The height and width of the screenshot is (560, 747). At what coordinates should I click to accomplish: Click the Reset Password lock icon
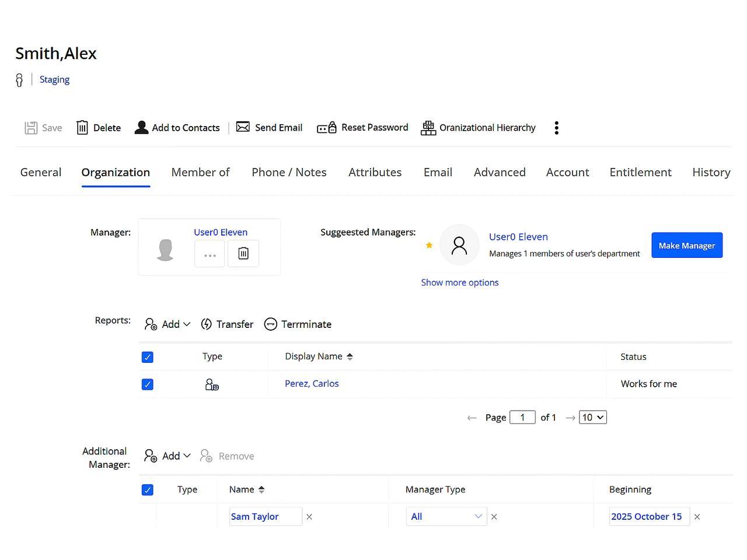tap(327, 128)
